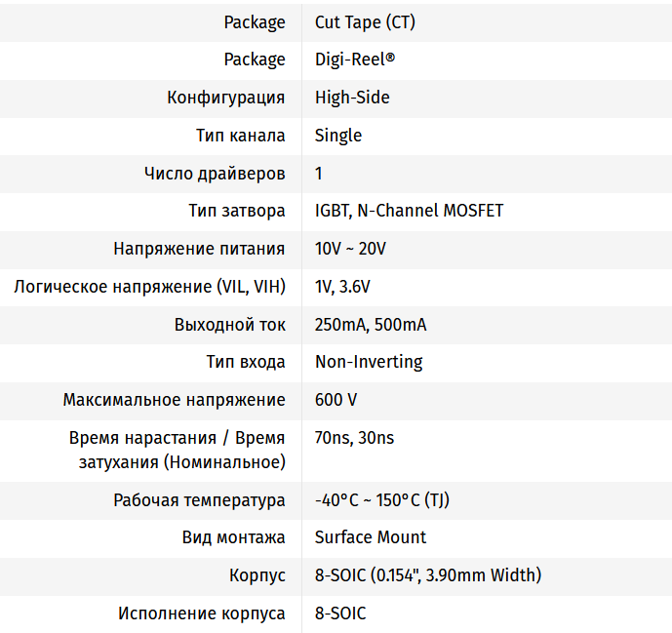The image size is (672, 633).
Task: Click the "Логическое напряжение (VIL, VIH)" label
Action: click(x=149, y=287)
